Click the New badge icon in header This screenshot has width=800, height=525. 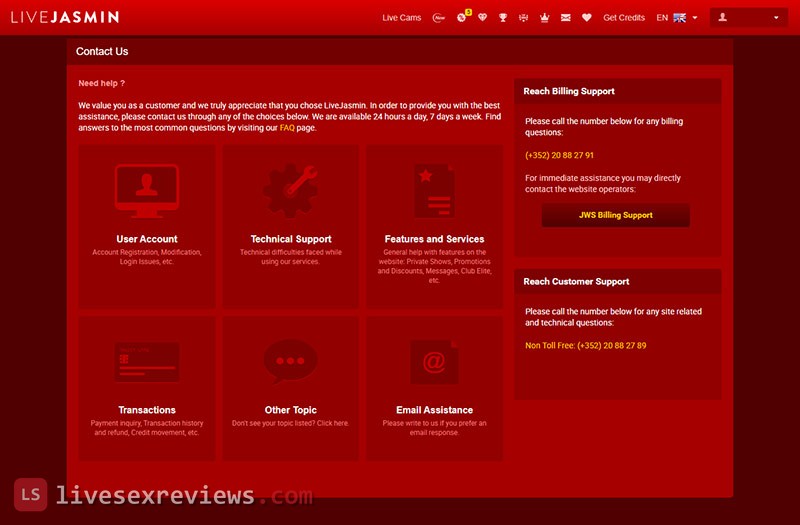(439, 18)
